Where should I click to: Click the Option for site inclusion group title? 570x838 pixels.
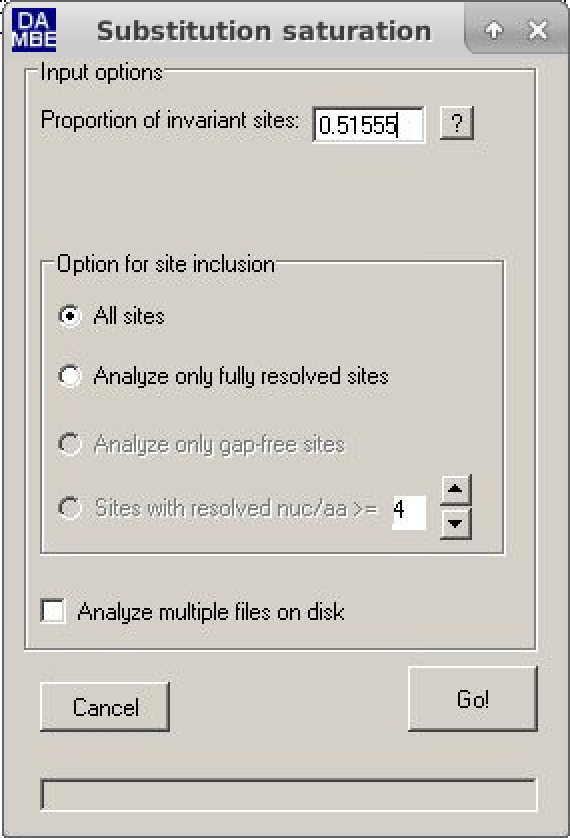pyautogui.click(x=166, y=264)
